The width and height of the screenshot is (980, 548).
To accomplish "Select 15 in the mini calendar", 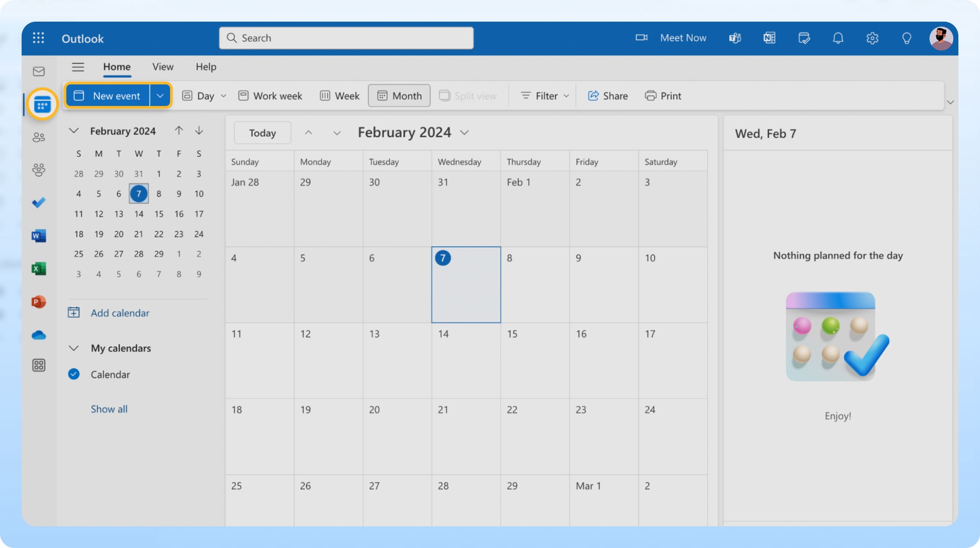I will coord(159,214).
